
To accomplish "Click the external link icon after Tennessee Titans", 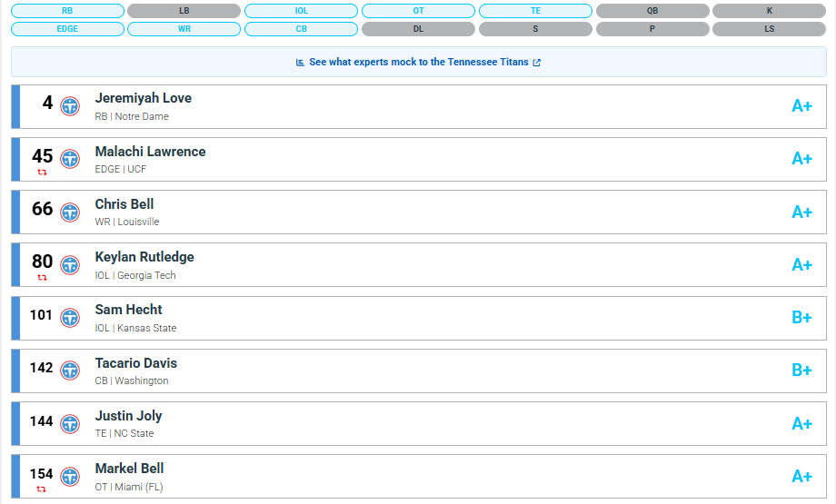I will (536, 63).
